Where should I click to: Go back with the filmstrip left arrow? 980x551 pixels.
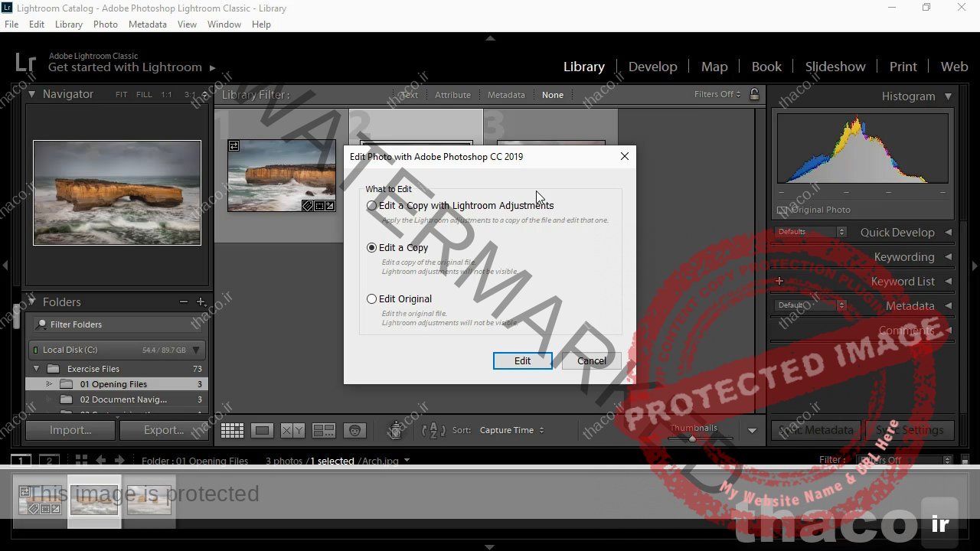click(x=101, y=460)
